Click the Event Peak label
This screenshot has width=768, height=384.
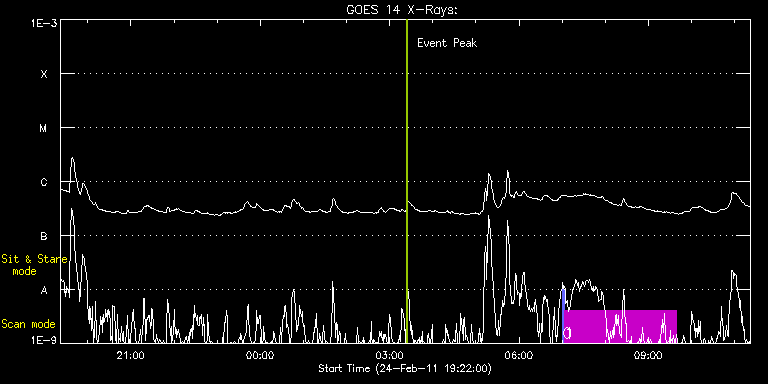(x=447, y=43)
